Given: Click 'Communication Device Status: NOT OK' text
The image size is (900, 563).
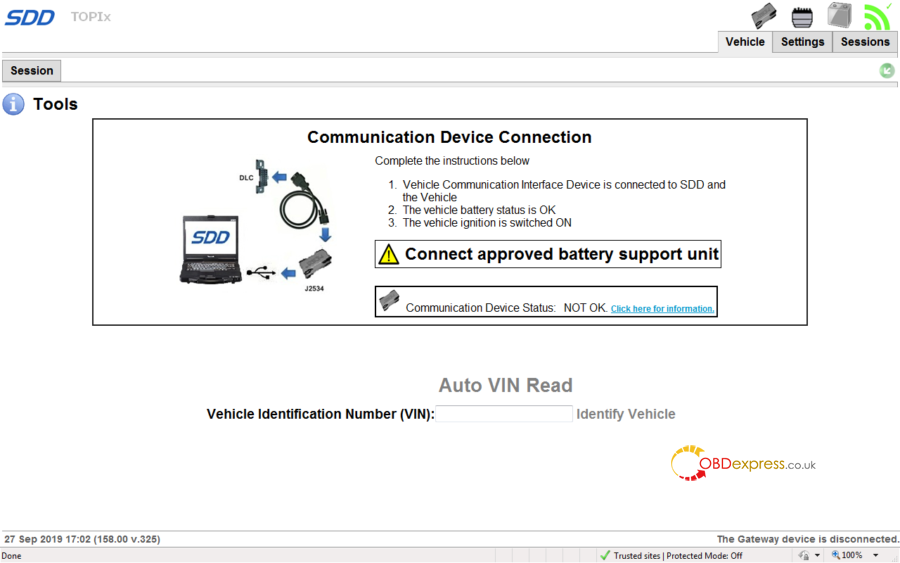Looking at the screenshot, I should click(506, 308).
